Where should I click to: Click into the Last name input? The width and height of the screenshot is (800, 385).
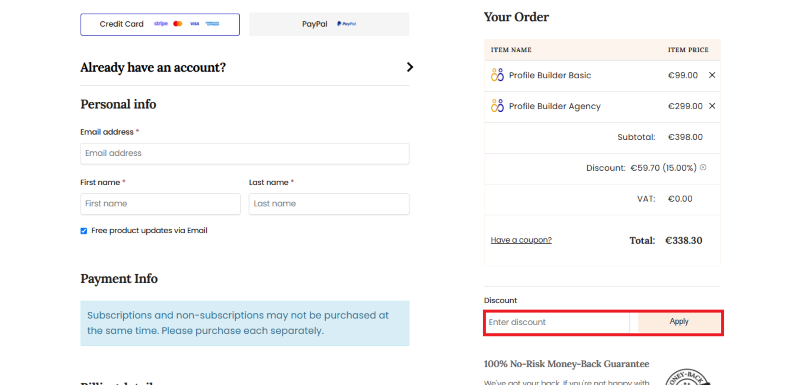pyautogui.click(x=329, y=204)
